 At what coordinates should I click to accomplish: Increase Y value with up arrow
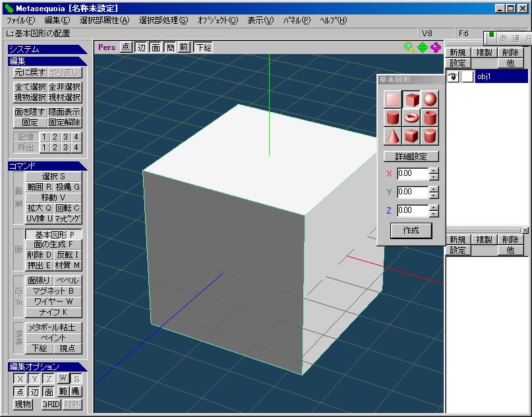click(x=434, y=189)
